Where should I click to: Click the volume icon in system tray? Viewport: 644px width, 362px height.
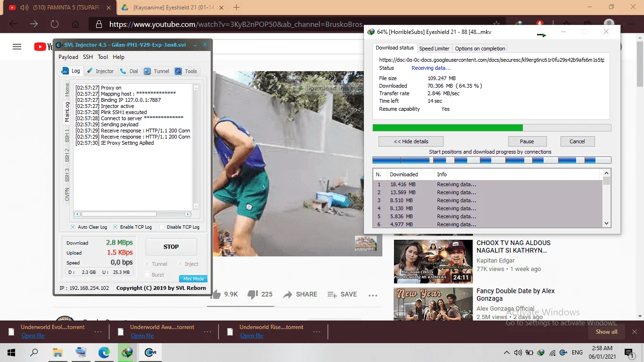click(x=518, y=353)
